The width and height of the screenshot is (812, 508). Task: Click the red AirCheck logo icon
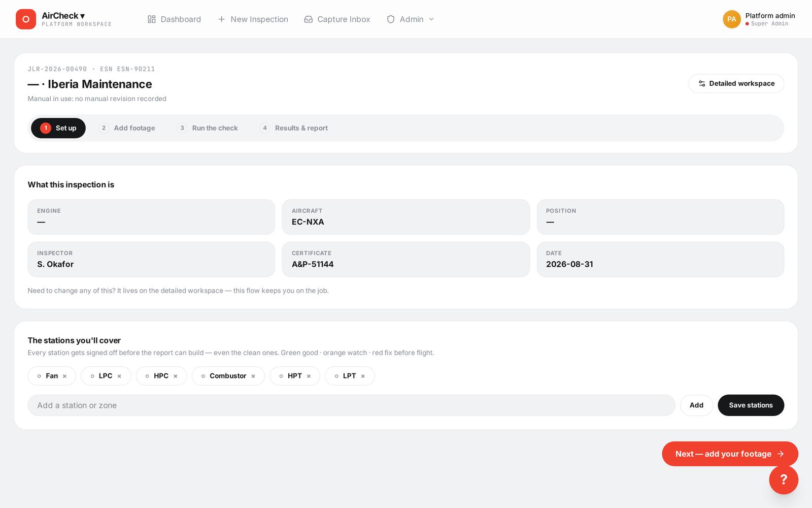[26, 19]
